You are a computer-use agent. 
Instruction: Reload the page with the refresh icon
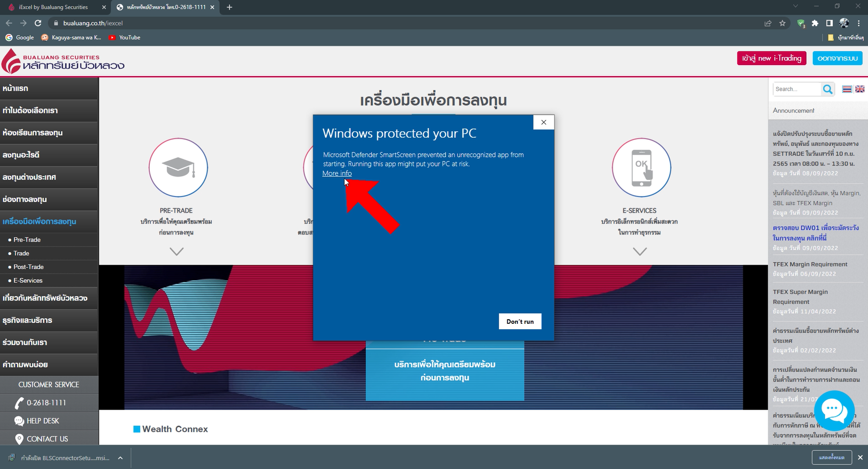click(38, 23)
